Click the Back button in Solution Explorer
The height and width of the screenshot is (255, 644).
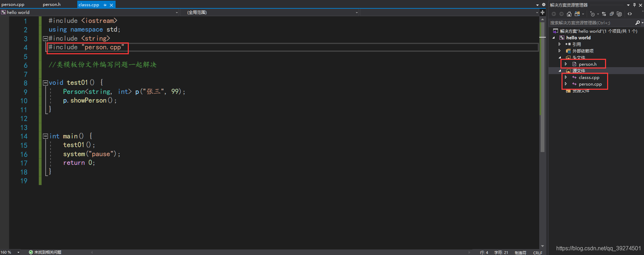click(554, 14)
